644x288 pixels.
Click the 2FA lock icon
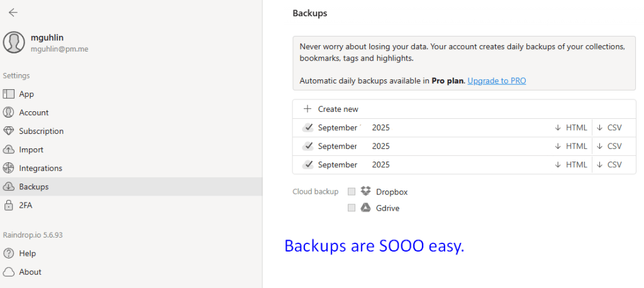click(x=8, y=206)
